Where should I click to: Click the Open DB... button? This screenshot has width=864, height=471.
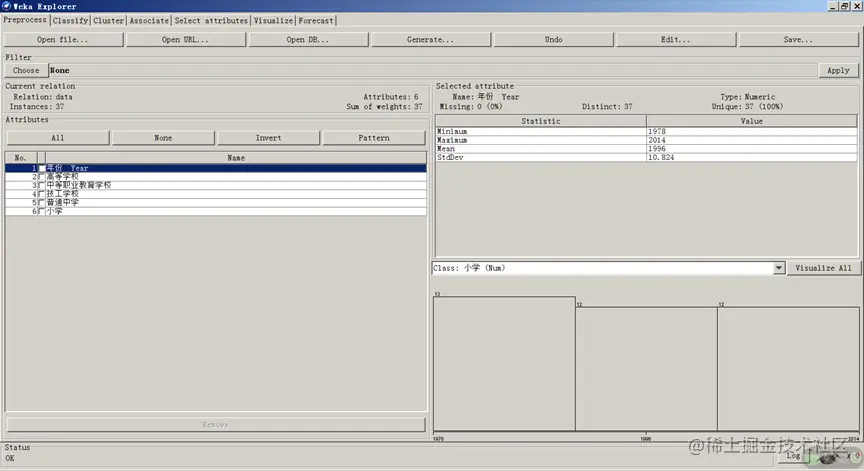click(308, 40)
